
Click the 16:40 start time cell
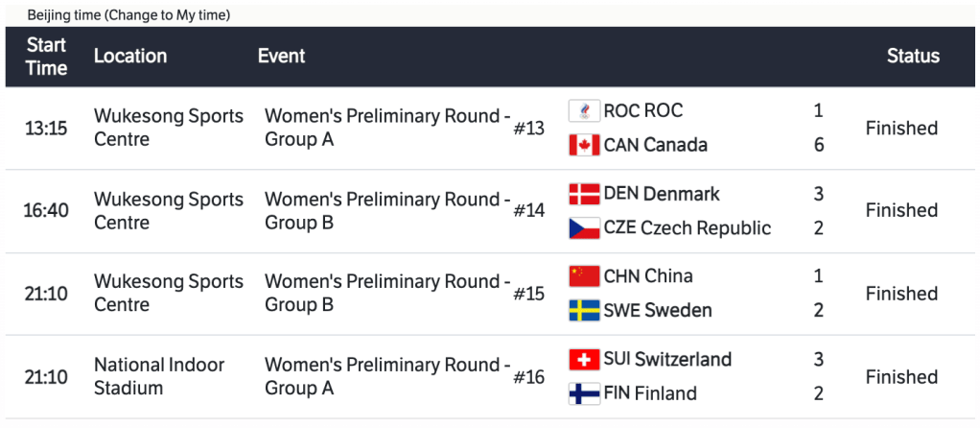(46, 210)
